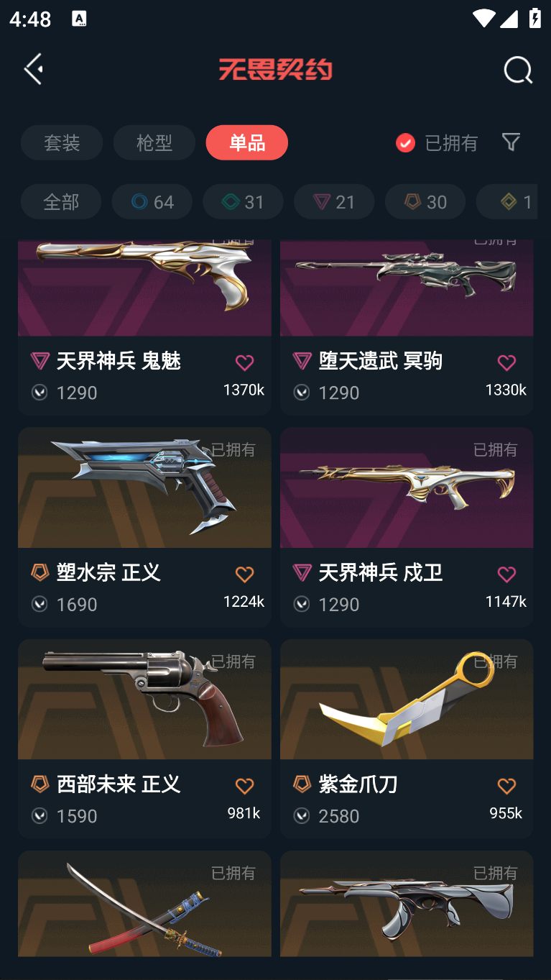This screenshot has width=551, height=980.
Task: Select the 单品 tab
Action: pos(247,142)
